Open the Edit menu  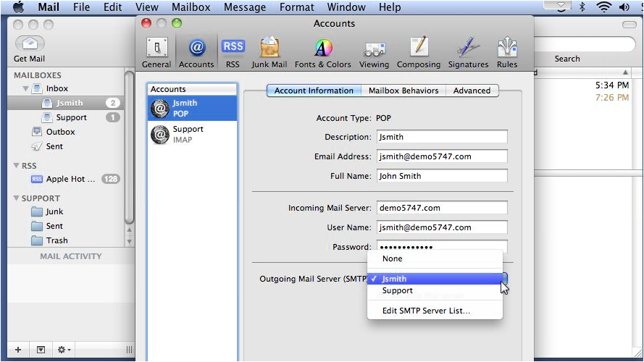[x=112, y=7]
